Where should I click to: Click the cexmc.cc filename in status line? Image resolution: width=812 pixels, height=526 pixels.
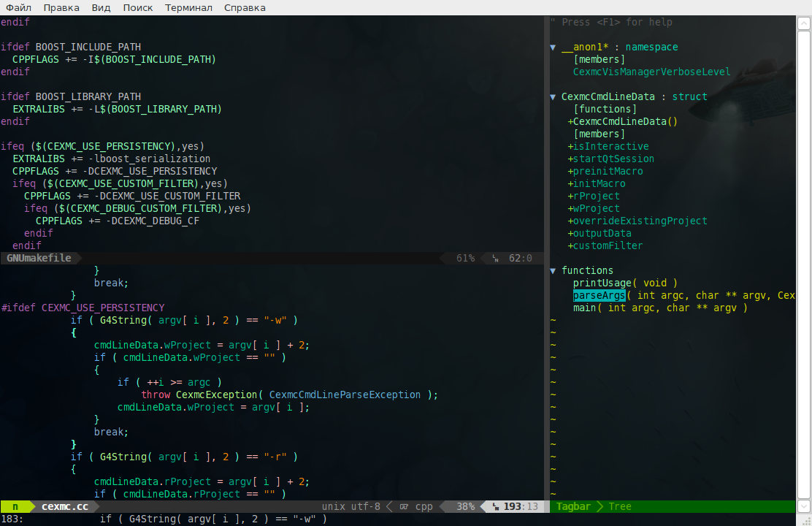[x=65, y=507]
